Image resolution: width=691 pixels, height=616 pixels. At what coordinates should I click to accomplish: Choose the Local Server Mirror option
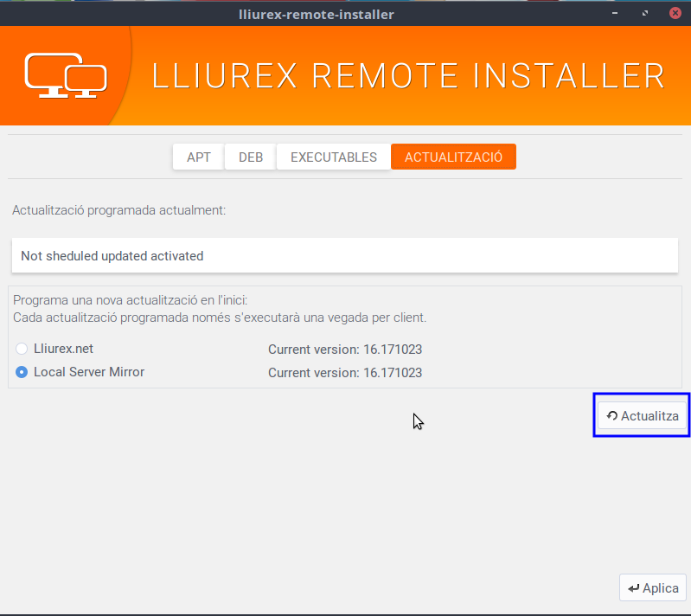[22, 372]
